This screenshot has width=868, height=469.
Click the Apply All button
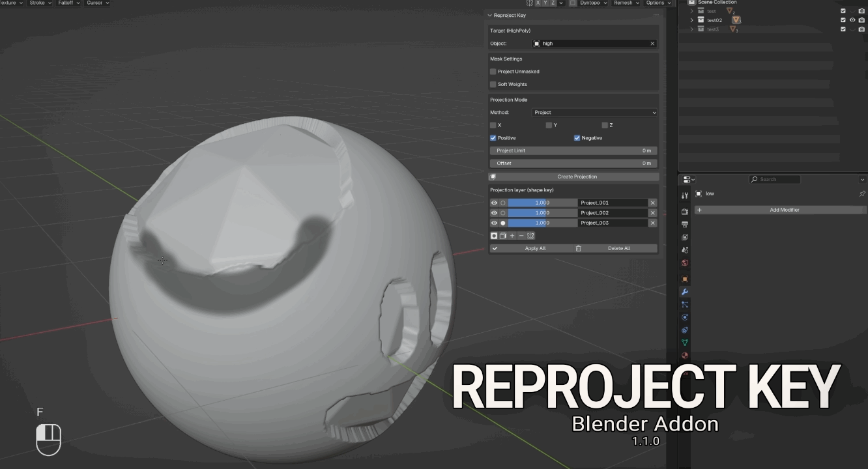(x=530, y=248)
